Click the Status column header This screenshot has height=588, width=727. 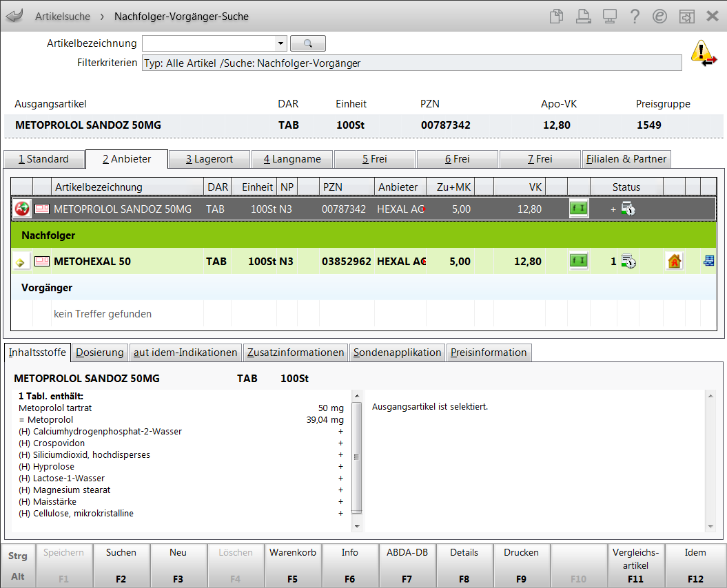coord(626,187)
